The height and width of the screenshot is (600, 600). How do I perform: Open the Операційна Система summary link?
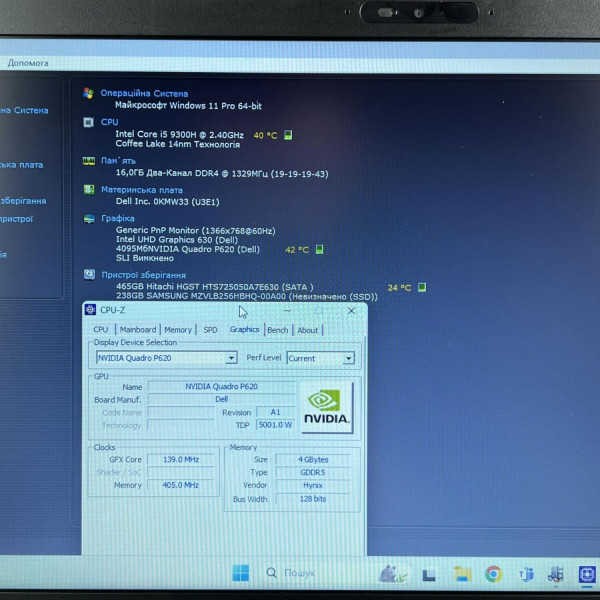[144, 93]
